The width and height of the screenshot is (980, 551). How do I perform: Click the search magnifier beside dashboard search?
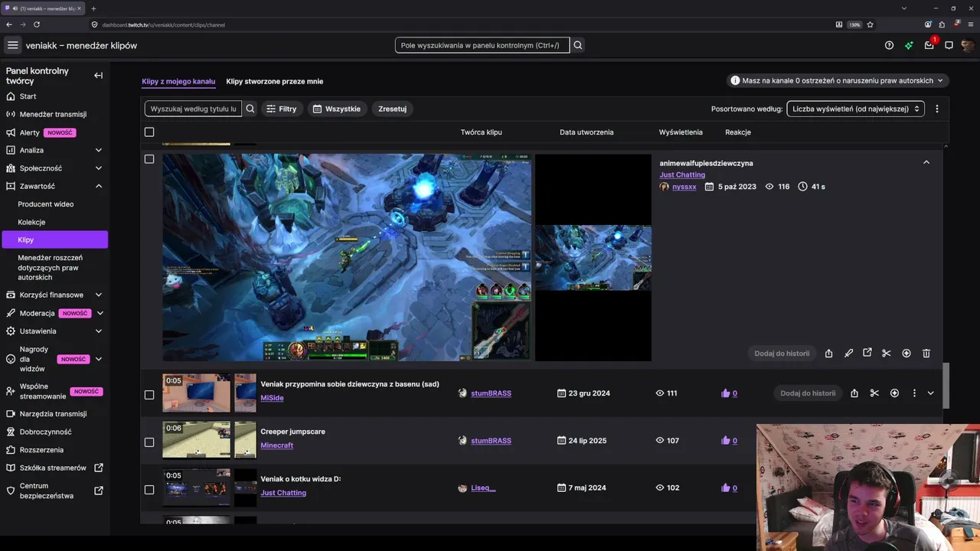578,45
